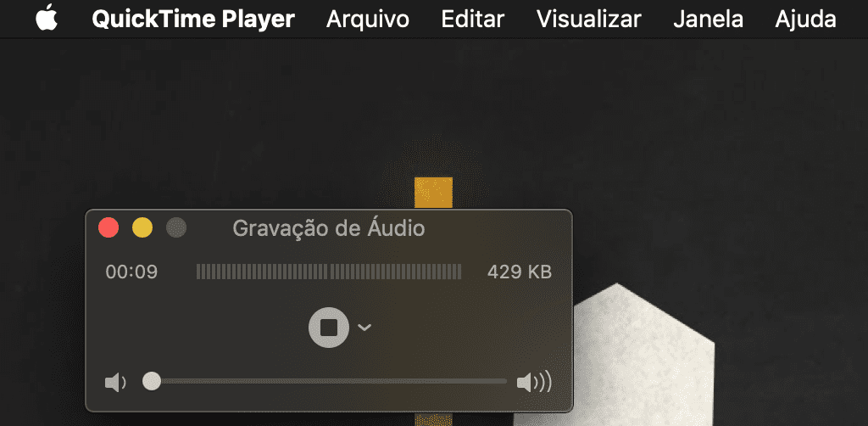Open the QuickTime Player menu

[x=193, y=20]
